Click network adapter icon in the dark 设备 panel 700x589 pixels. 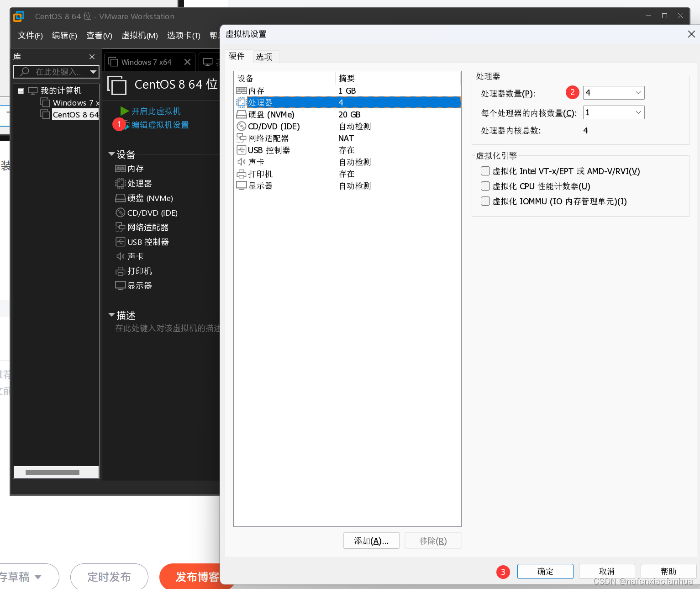(x=121, y=227)
